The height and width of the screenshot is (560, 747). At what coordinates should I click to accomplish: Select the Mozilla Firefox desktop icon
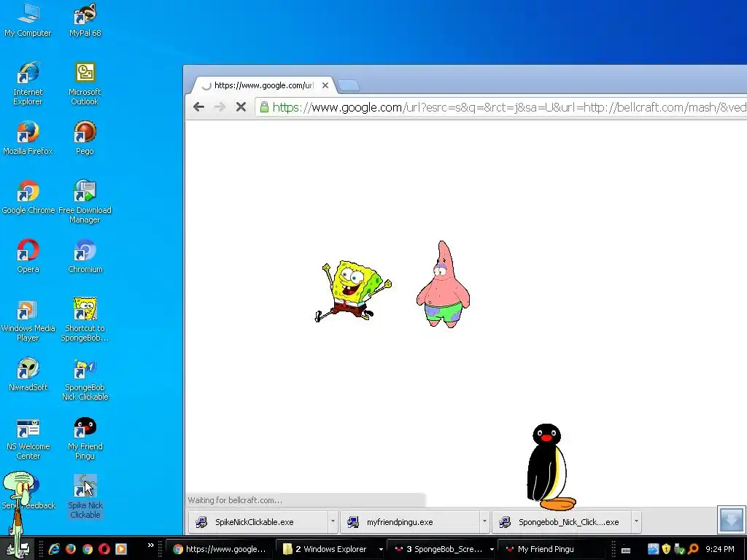pos(28,138)
